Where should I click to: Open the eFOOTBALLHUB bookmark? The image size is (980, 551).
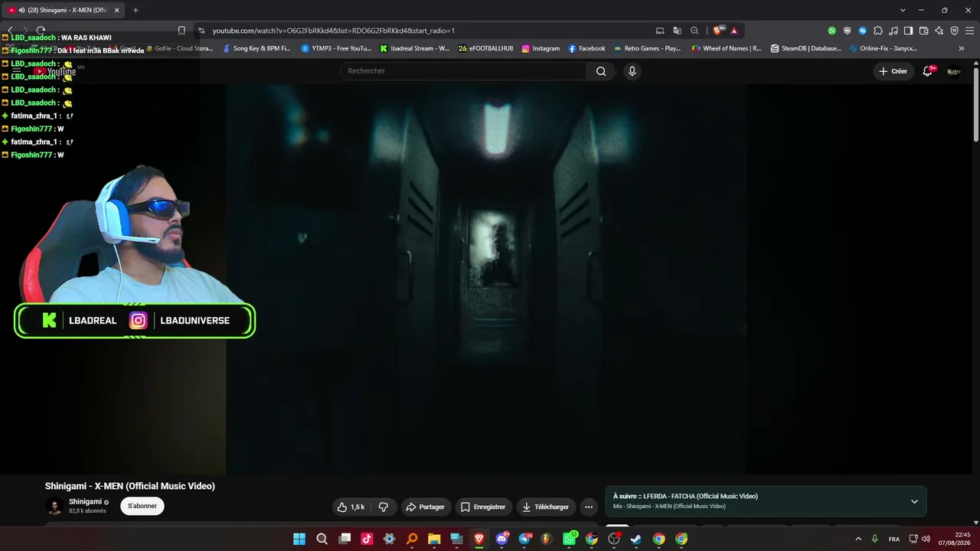[x=486, y=48]
